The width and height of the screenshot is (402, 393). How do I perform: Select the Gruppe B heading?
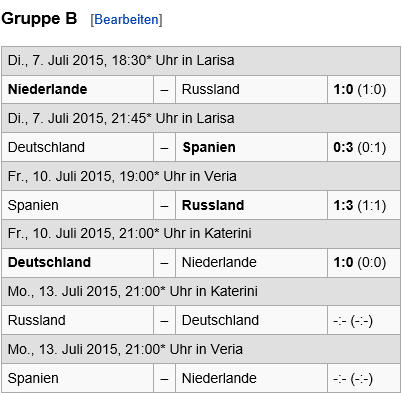pyautogui.click(x=39, y=18)
